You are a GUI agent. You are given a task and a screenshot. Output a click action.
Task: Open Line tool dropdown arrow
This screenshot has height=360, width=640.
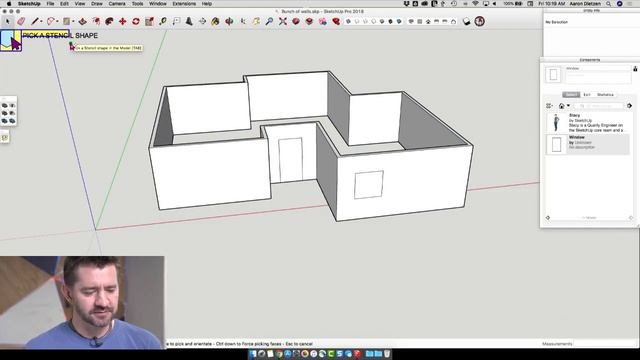(x=41, y=22)
